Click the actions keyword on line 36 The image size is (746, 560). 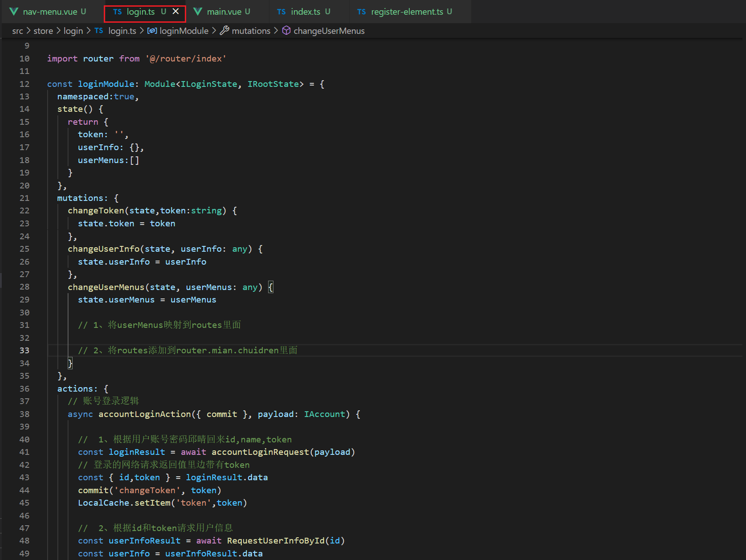coord(75,389)
